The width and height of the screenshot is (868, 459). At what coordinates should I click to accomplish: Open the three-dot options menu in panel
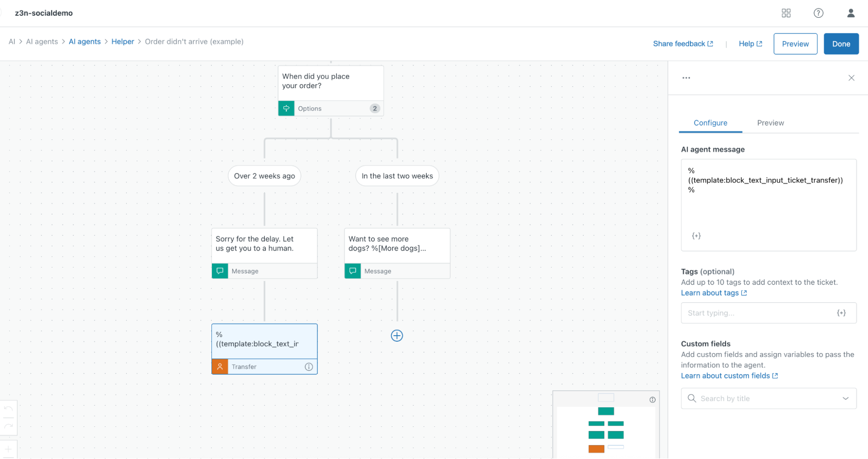686,78
